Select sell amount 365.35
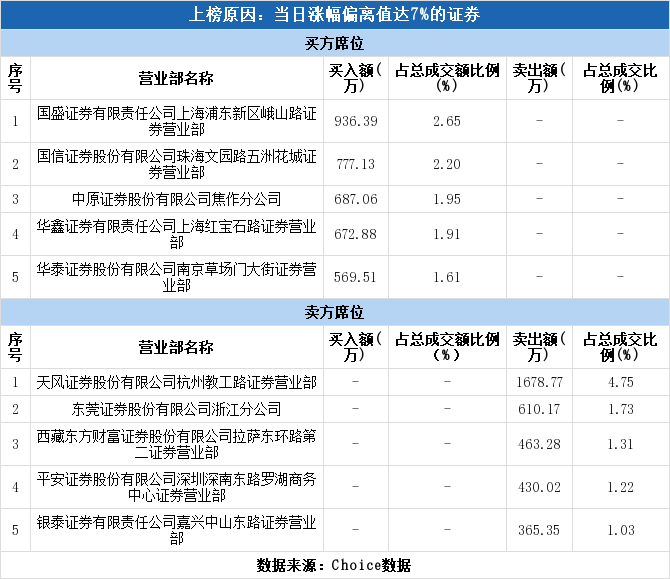This screenshot has width=670, height=579. (x=539, y=530)
